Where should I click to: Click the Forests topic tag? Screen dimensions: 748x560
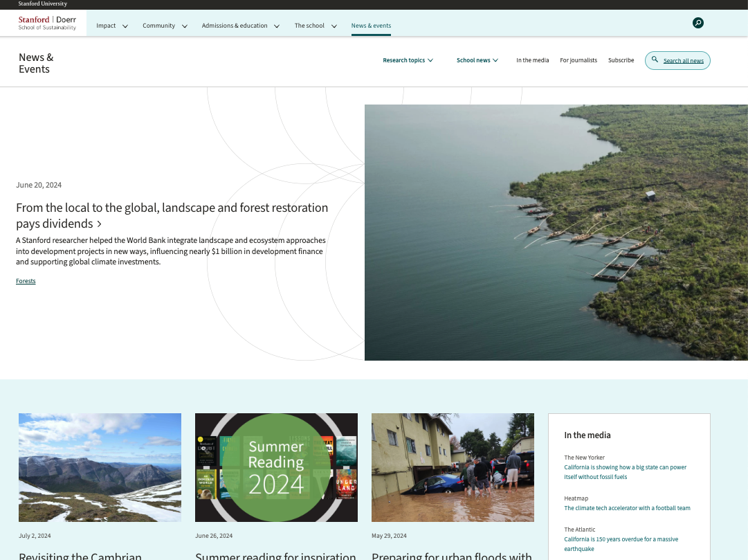(26, 281)
